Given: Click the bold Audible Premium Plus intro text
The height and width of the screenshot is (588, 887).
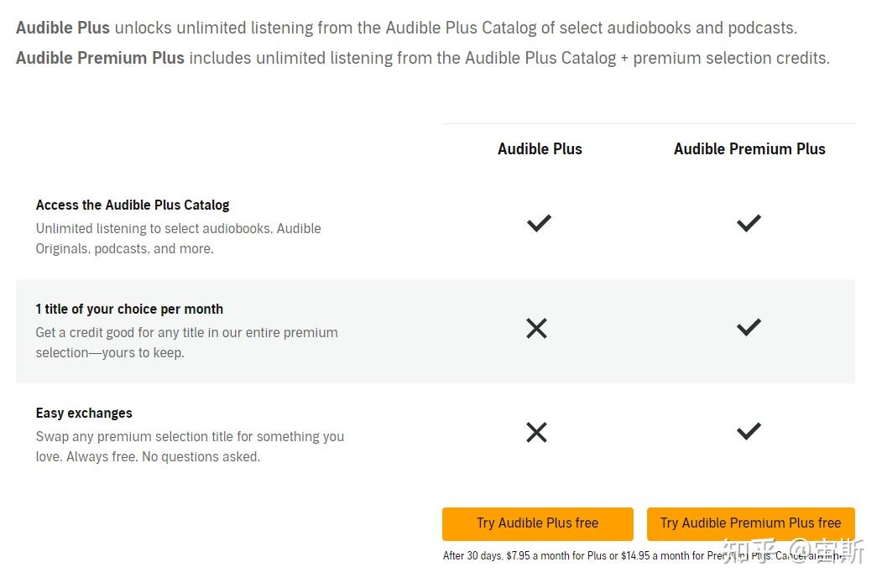Looking at the screenshot, I should (x=100, y=58).
